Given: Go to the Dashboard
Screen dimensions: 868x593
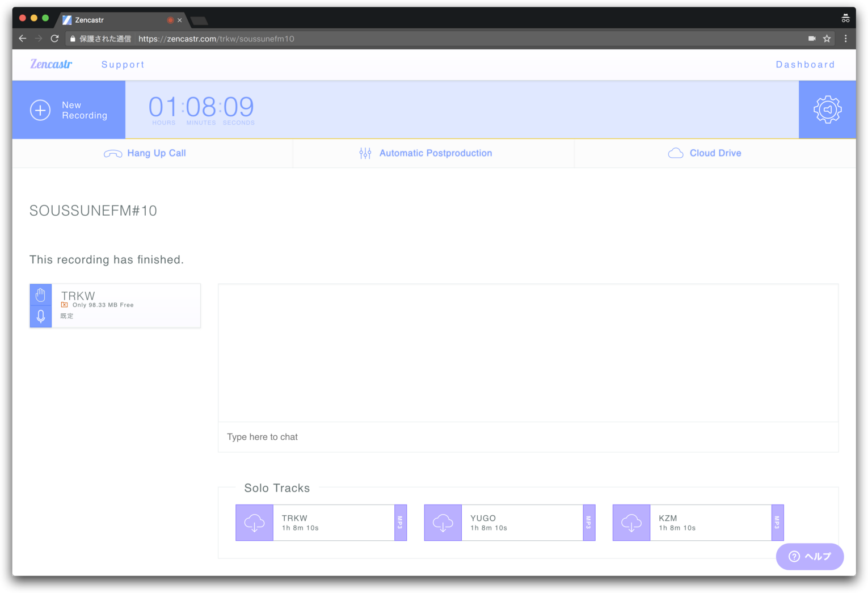Looking at the screenshot, I should point(805,65).
